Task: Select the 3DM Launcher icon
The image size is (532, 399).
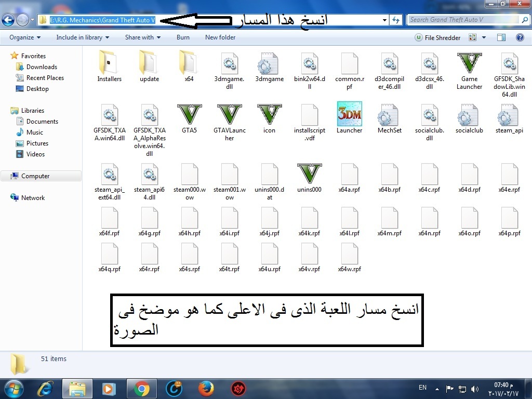Action: [349, 115]
